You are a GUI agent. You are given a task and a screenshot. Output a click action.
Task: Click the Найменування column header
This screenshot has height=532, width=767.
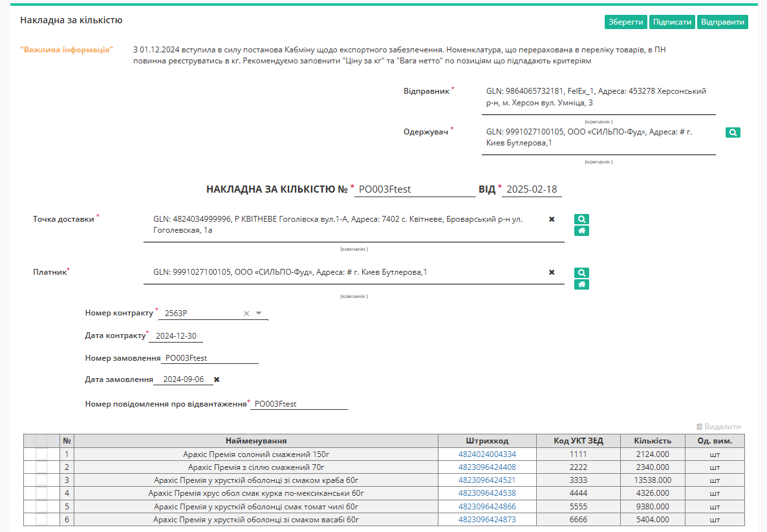[x=256, y=441]
